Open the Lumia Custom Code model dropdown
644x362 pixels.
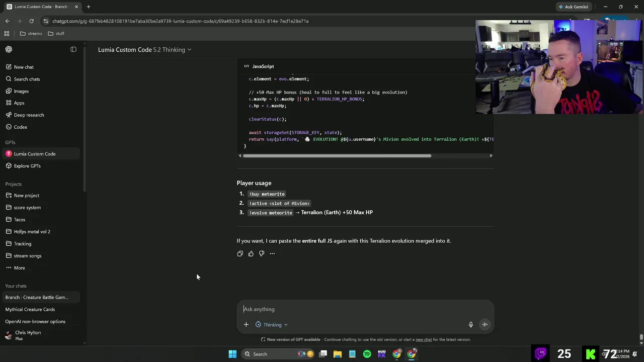145,50
